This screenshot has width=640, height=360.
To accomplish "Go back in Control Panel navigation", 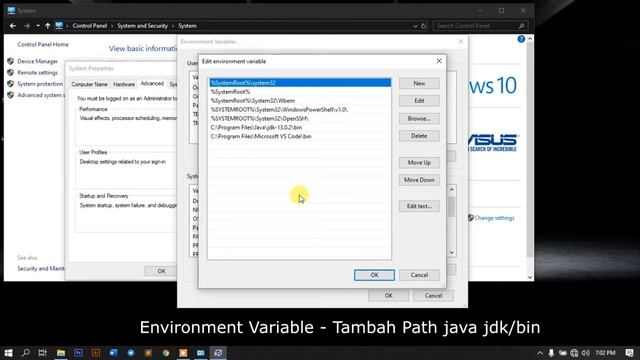I will click(13, 26).
